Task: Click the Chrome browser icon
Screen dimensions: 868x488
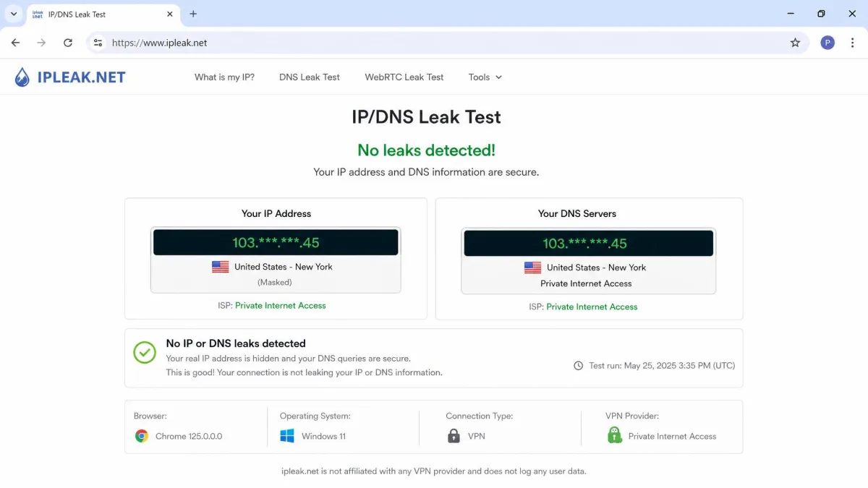Action: pyautogui.click(x=142, y=436)
